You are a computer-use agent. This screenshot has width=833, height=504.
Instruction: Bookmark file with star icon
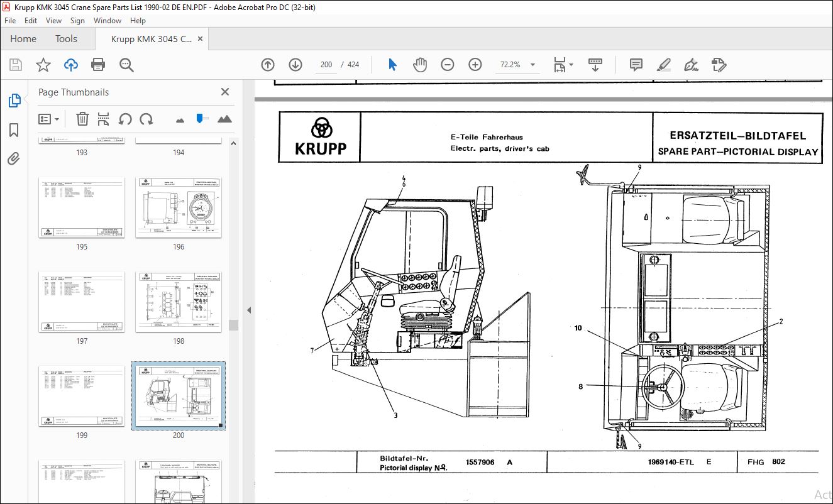point(43,65)
